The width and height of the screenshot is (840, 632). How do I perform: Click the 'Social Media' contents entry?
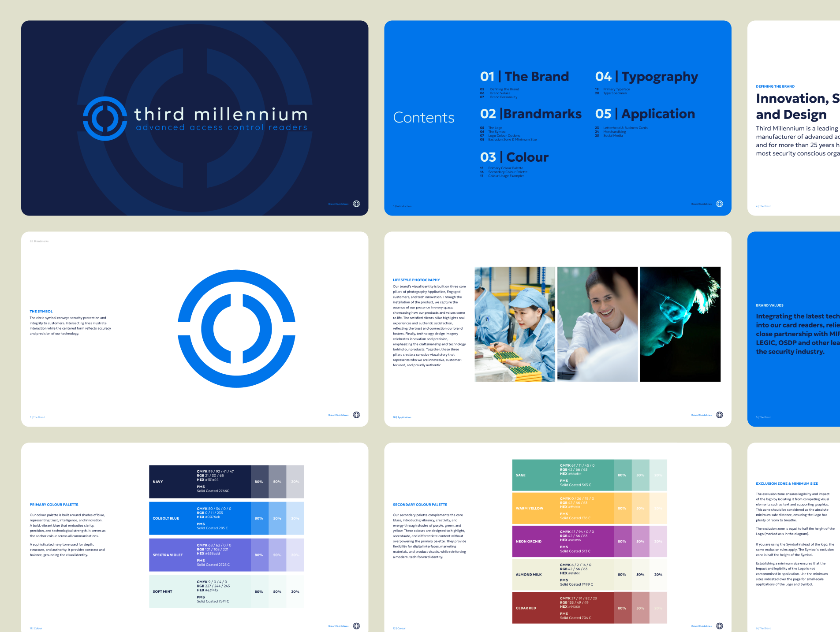(613, 136)
